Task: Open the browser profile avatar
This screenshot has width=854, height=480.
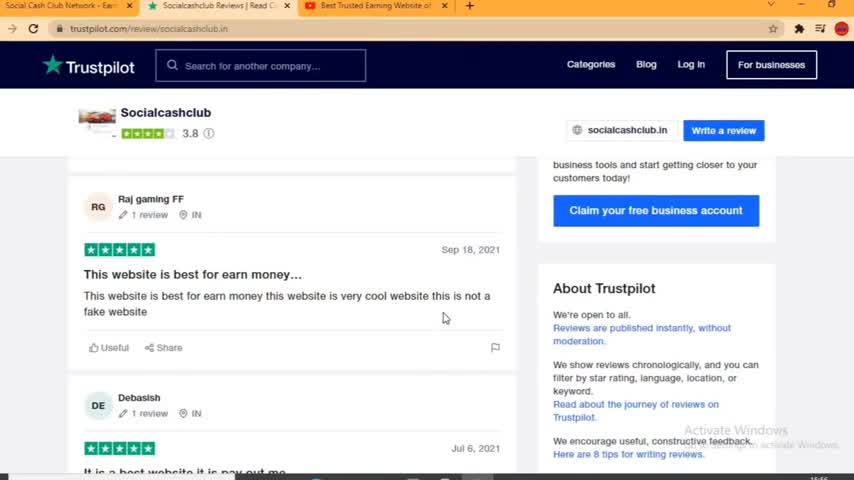Action: pyautogui.click(x=841, y=29)
